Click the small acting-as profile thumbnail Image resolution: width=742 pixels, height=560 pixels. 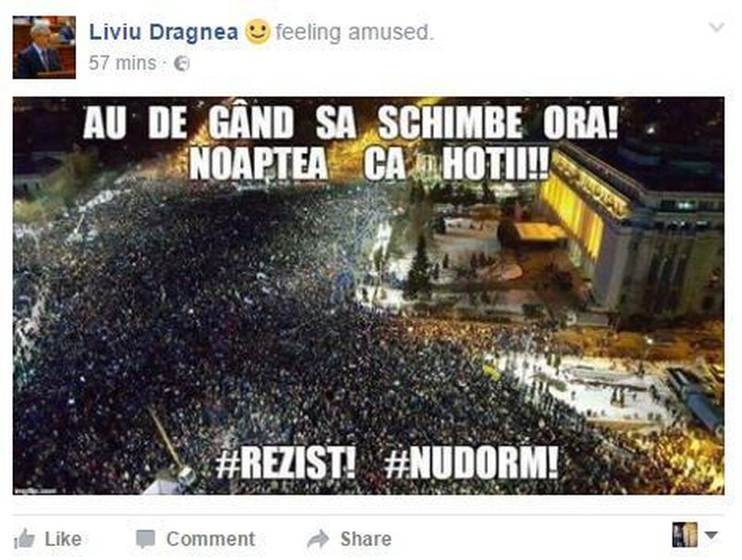pos(684,535)
